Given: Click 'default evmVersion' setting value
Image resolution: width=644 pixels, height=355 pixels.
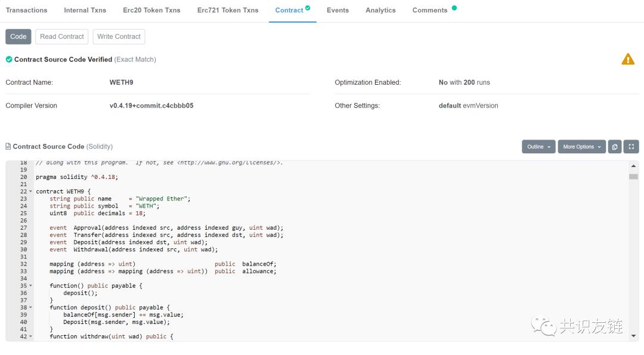Looking at the screenshot, I should pyautogui.click(x=468, y=106).
